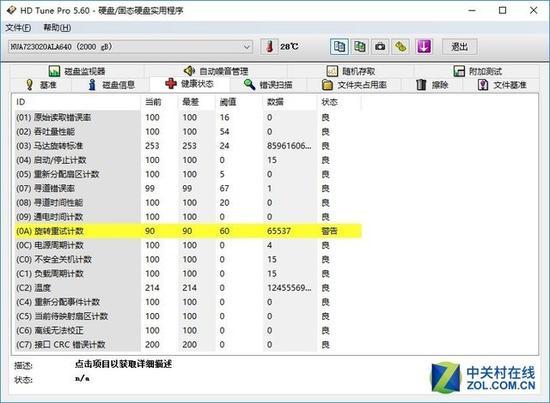
Task: Click the purple download arrow icon
Action: coord(423,47)
